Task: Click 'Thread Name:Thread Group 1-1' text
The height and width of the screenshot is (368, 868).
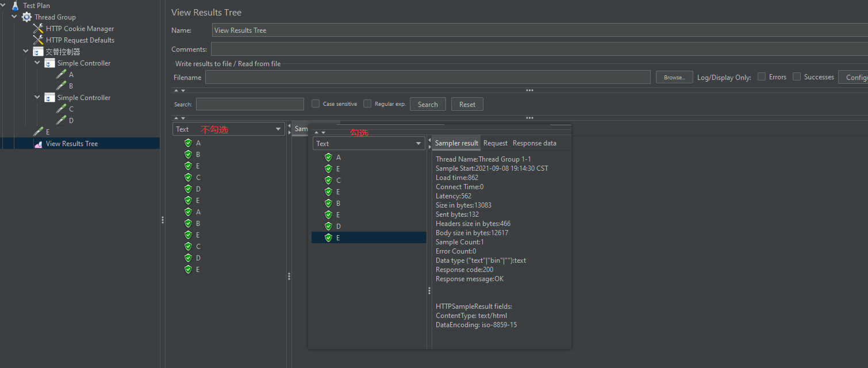Action: click(x=483, y=159)
